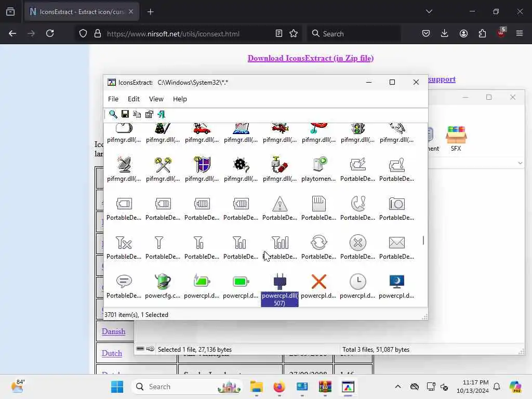
Task: Select the PortableDevice camera icon
Action: (396, 204)
